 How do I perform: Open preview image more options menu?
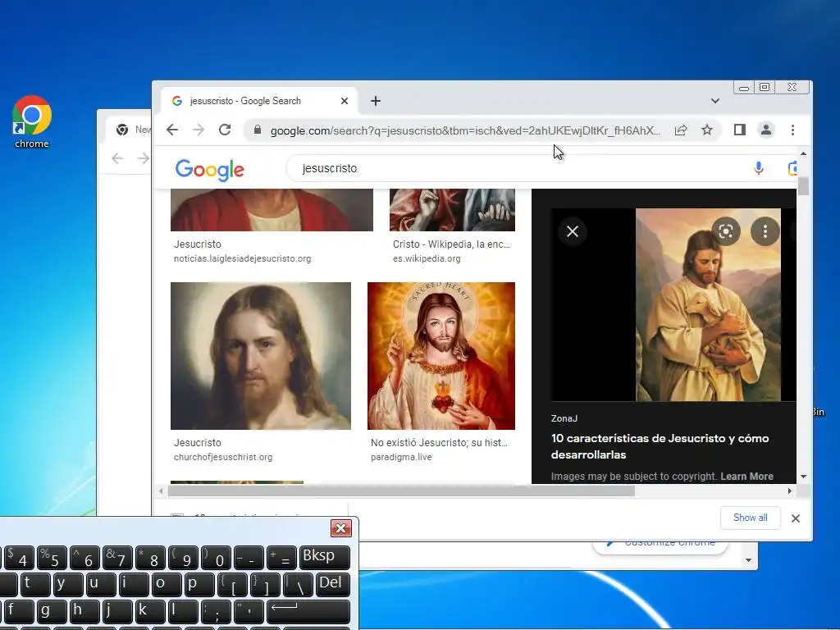click(765, 231)
